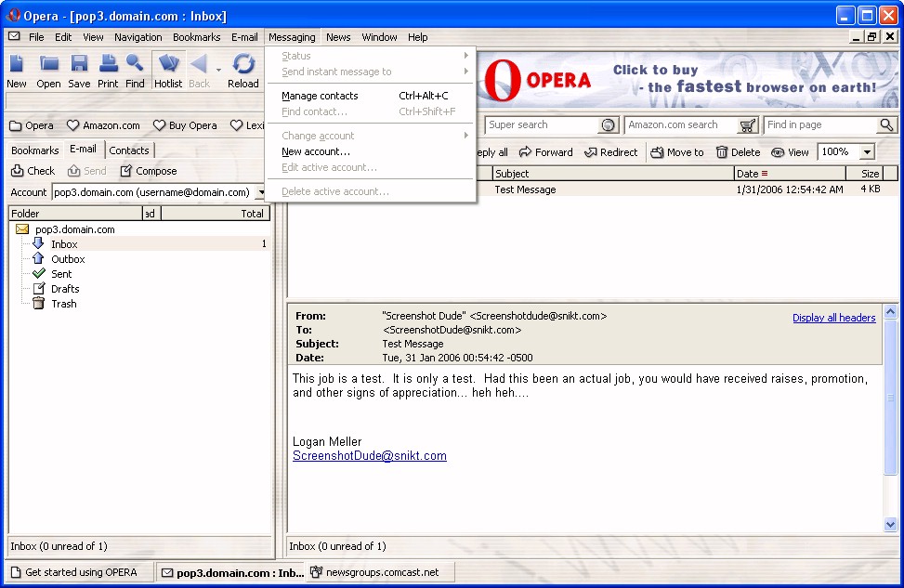This screenshot has height=588, width=904.
Task: Open the News menu
Action: (x=338, y=37)
